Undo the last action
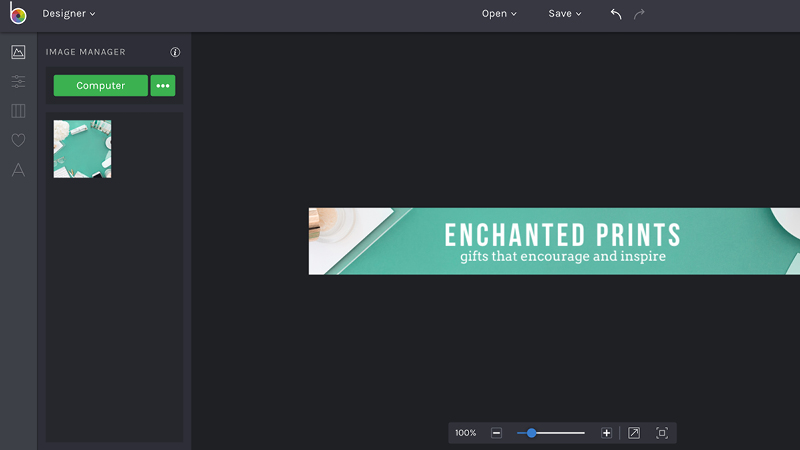The image size is (800, 450). [x=616, y=14]
